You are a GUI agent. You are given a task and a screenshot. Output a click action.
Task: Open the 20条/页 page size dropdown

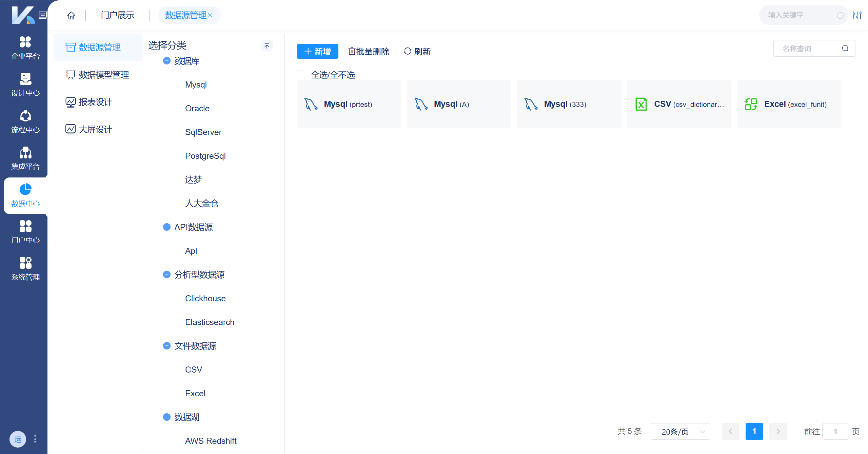click(x=680, y=431)
